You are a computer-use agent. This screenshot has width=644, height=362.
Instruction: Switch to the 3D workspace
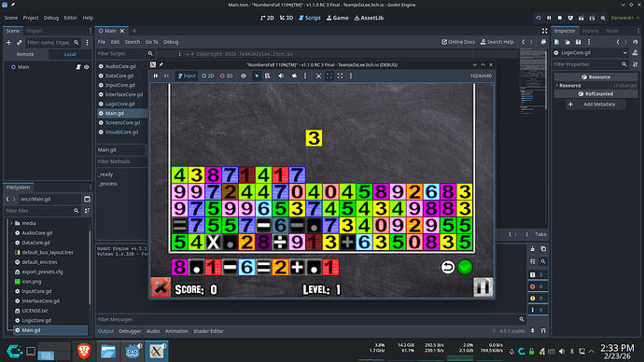(x=287, y=18)
